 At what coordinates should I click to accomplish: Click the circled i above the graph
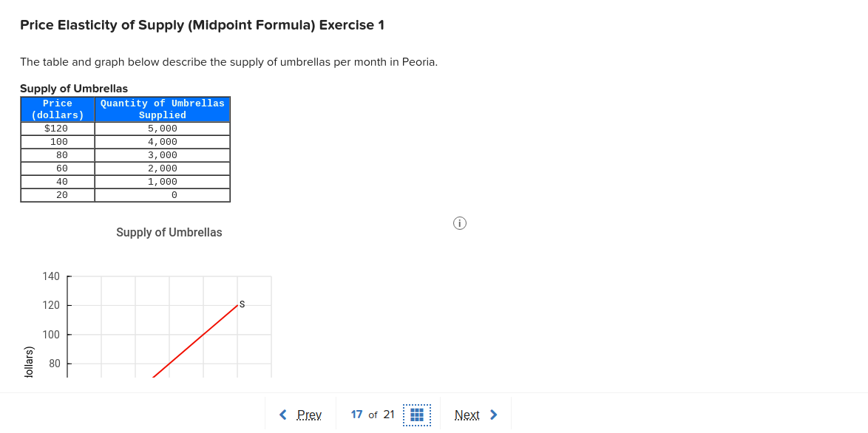coord(459,222)
